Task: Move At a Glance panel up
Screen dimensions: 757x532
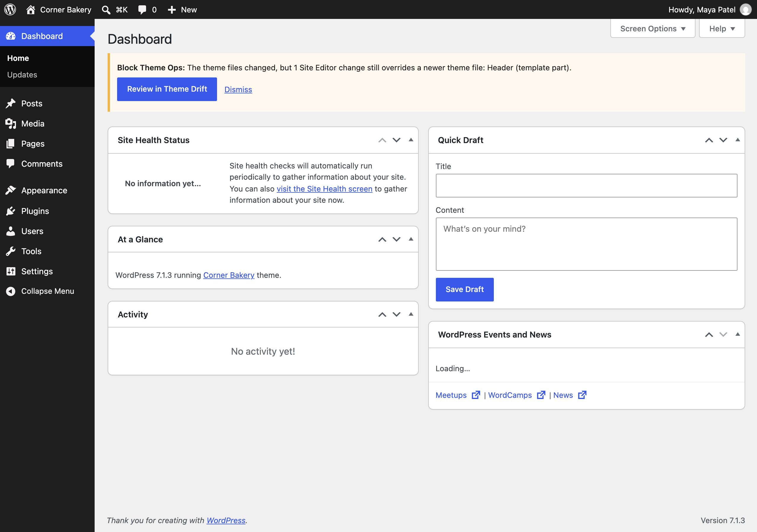Action: point(382,239)
